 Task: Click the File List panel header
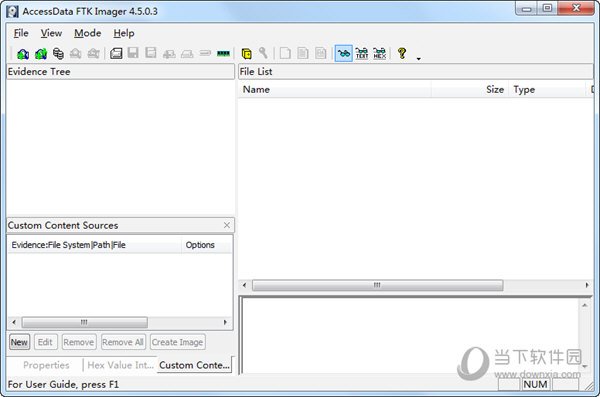tap(416, 72)
